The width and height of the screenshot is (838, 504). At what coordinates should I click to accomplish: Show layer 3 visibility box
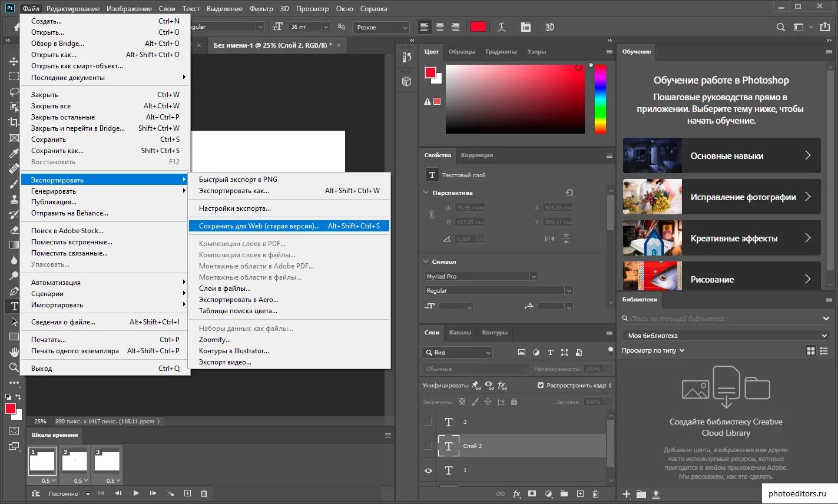(428, 422)
